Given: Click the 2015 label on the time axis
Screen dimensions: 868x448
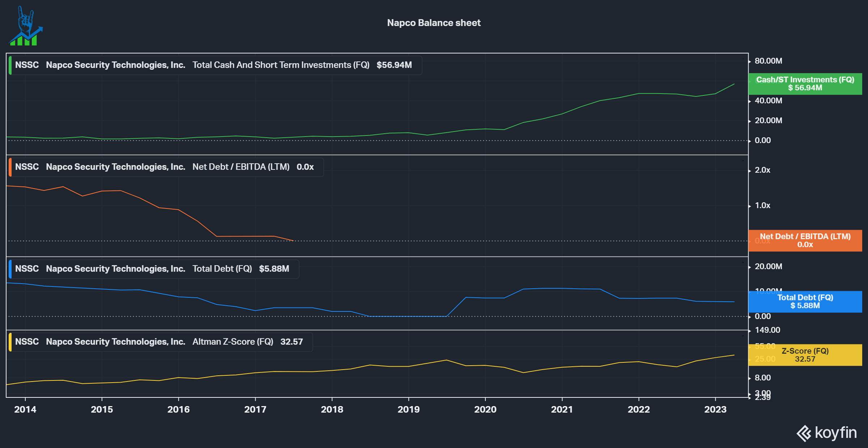Looking at the screenshot, I should coord(102,409).
